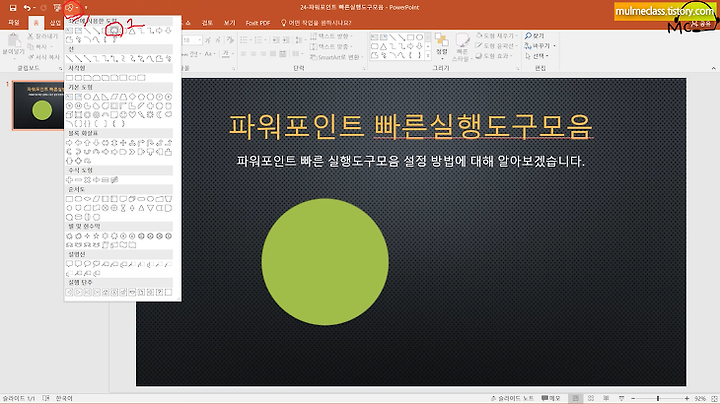Switch to the 검토 ribbon tab

(x=207, y=22)
